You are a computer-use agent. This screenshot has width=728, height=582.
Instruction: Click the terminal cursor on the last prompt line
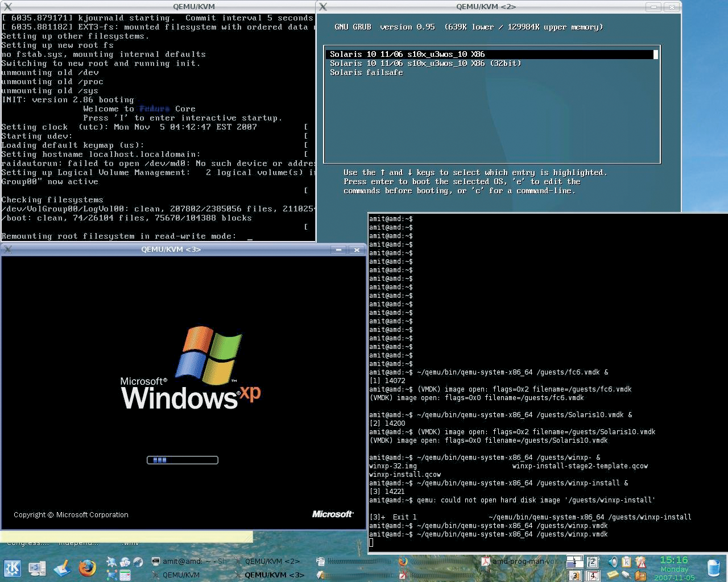371,543
